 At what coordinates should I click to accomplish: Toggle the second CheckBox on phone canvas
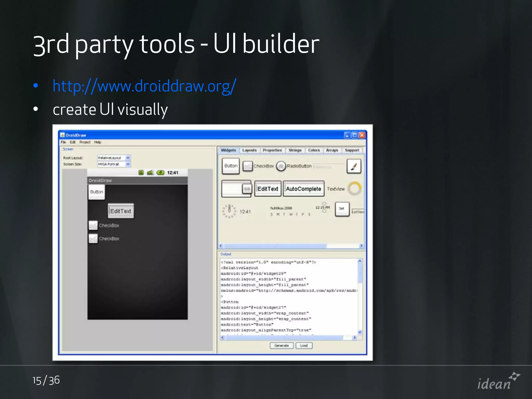(93, 238)
